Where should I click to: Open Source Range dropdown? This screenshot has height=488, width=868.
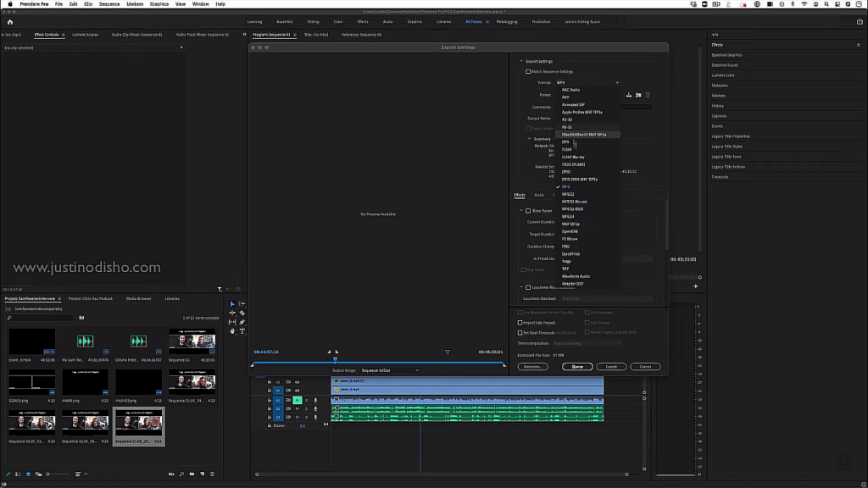pyautogui.click(x=390, y=371)
